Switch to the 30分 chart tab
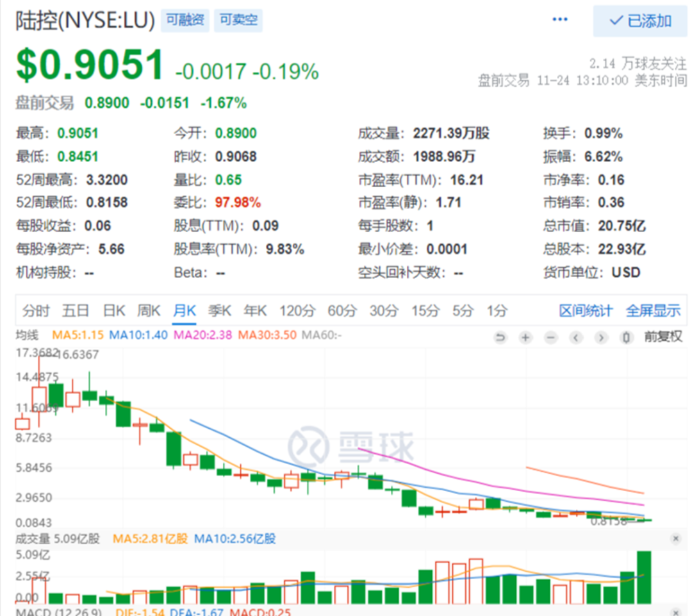This screenshot has height=616, width=692. [384, 311]
